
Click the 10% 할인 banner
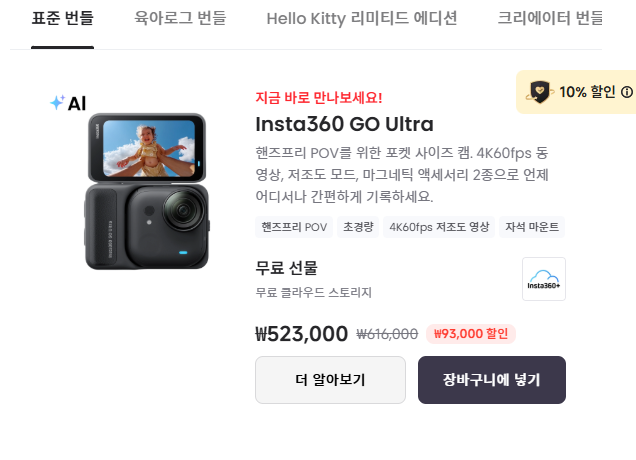click(576, 92)
